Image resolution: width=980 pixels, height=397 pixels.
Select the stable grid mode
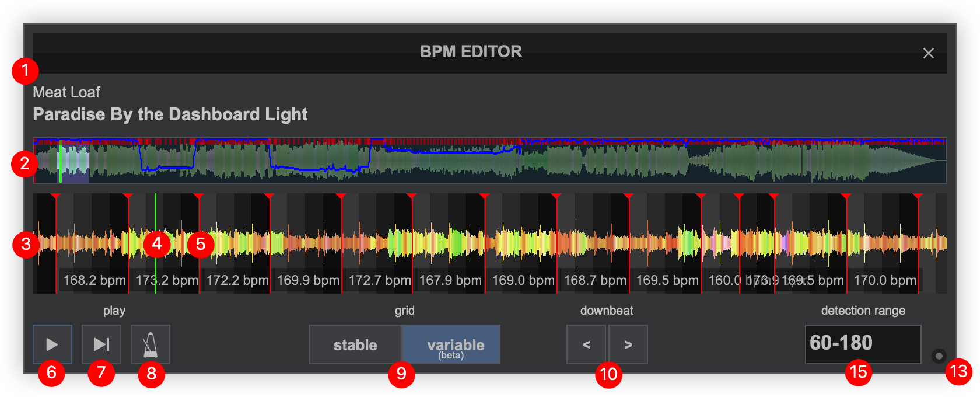click(355, 345)
